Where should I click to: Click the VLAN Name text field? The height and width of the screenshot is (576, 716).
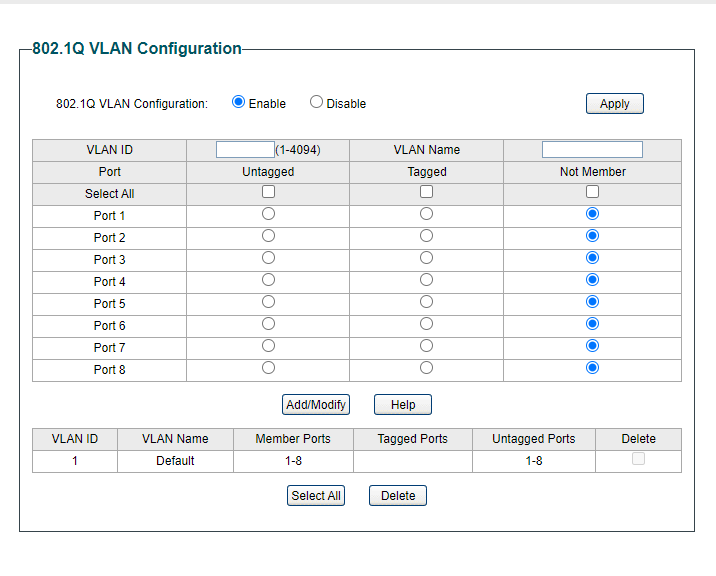(x=592, y=150)
